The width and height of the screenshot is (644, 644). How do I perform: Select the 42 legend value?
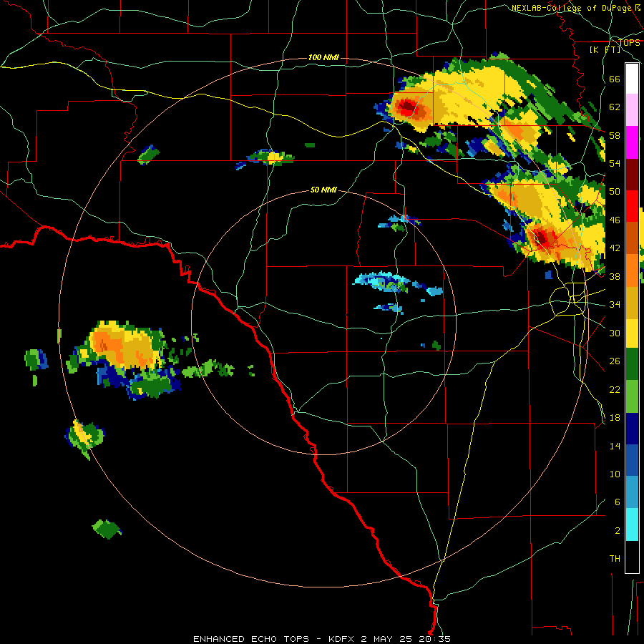615,248
